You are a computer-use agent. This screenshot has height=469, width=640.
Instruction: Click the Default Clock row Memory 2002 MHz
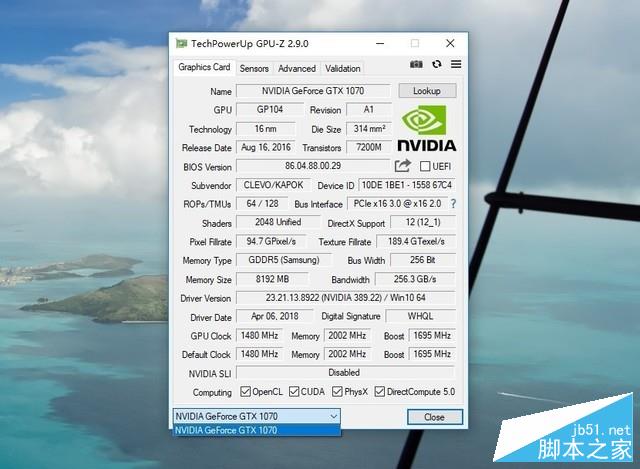click(347, 354)
